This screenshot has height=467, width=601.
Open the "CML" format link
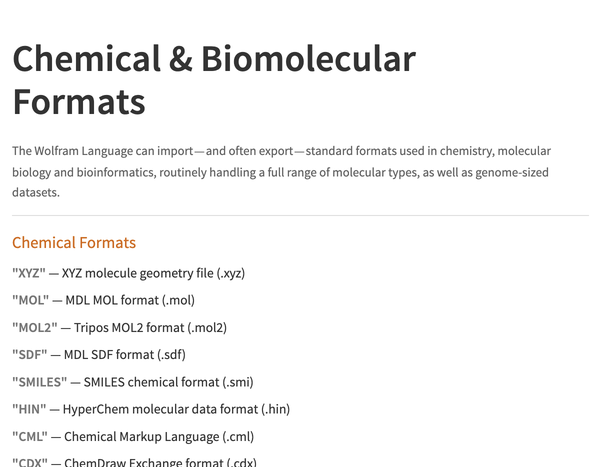(30, 436)
